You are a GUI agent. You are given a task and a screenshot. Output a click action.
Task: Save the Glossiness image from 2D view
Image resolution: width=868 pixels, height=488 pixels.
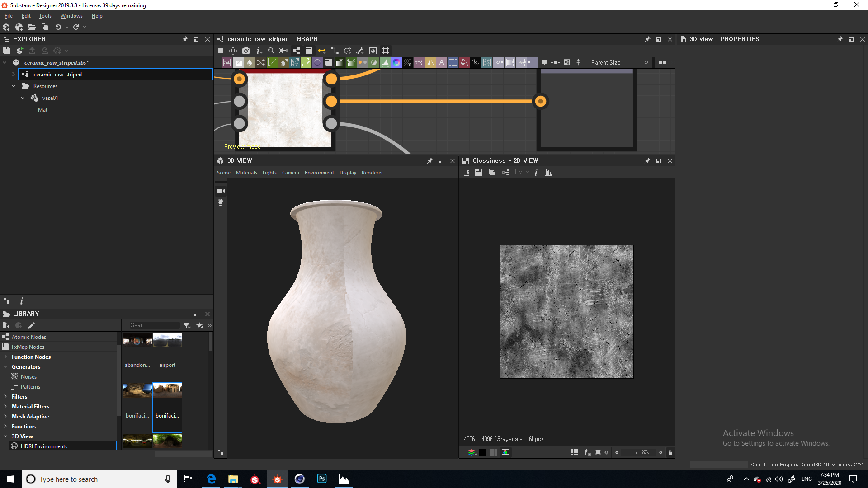tap(479, 172)
